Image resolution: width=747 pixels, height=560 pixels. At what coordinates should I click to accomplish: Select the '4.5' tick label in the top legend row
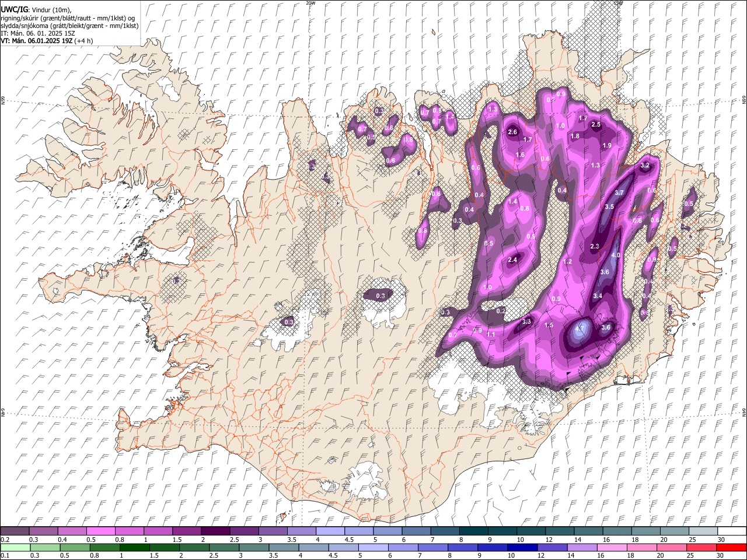click(349, 540)
